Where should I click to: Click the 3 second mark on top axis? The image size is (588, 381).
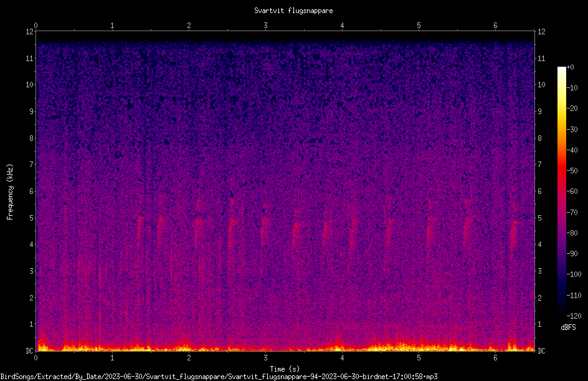coord(265,26)
